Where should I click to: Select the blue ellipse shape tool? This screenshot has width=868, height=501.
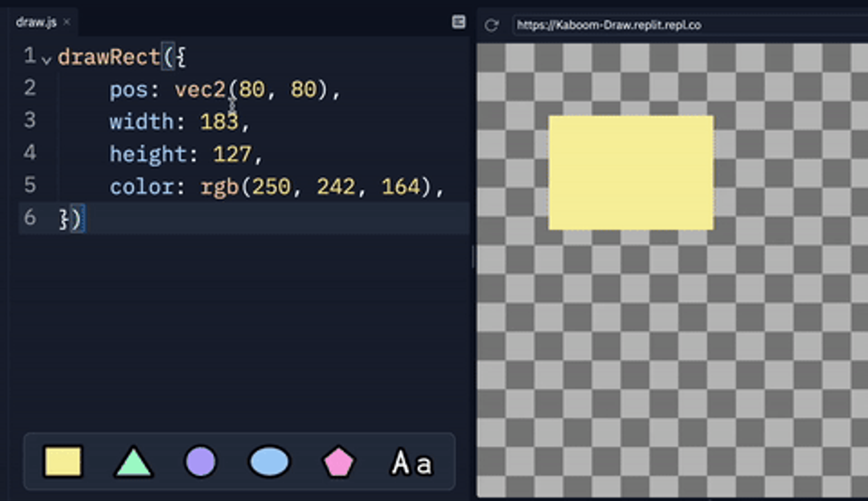point(269,461)
